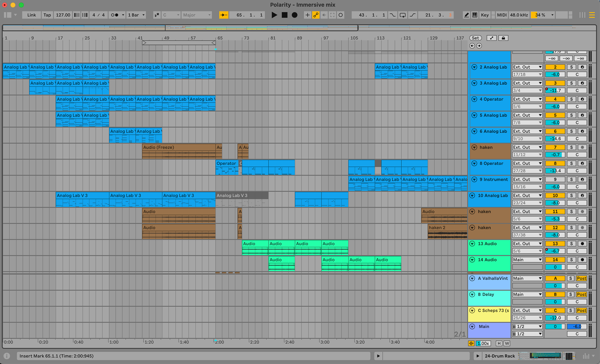Screen dimensions: 600x364
Task: Switch to Arrangement view icon
Action: (x=592, y=15)
